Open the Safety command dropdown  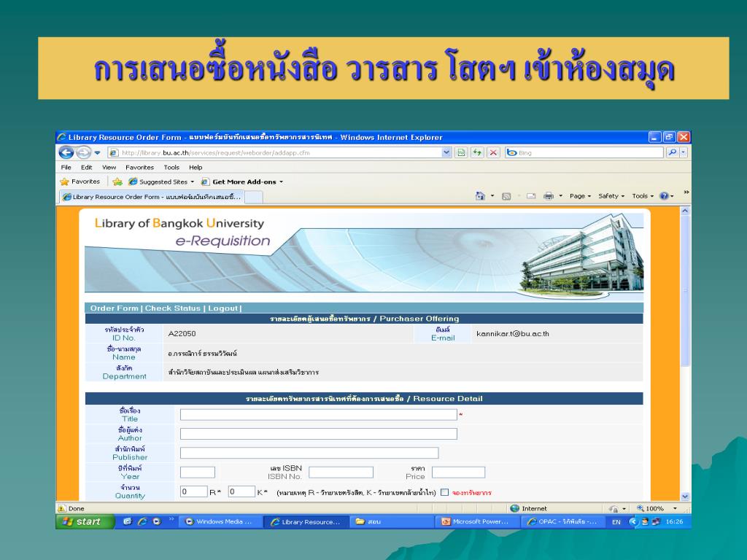611,196
